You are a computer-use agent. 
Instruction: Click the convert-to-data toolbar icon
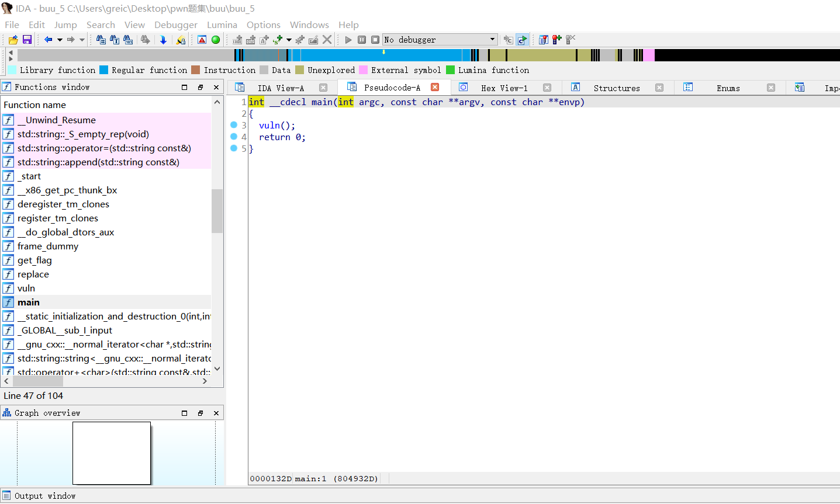tap(251, 40)
